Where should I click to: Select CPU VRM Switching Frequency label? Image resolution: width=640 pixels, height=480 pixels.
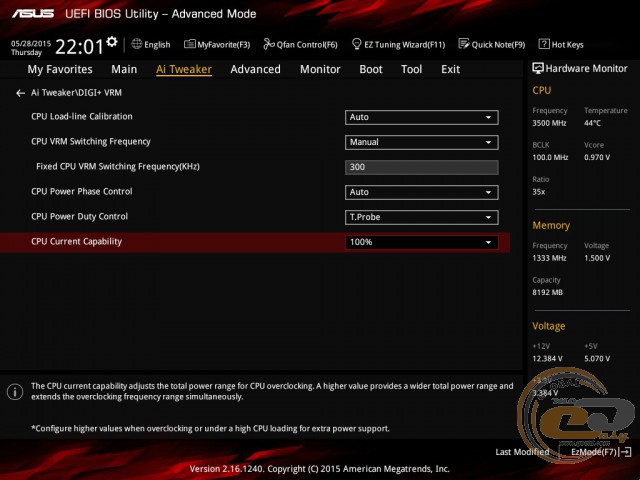tap(91, 142)
